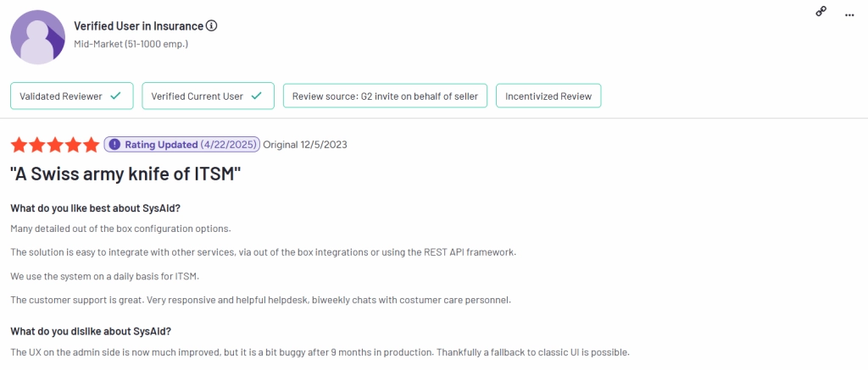Click the exclamation icon in Rating Updated
This screenshot has width=868, height=370.
point(114,145)
